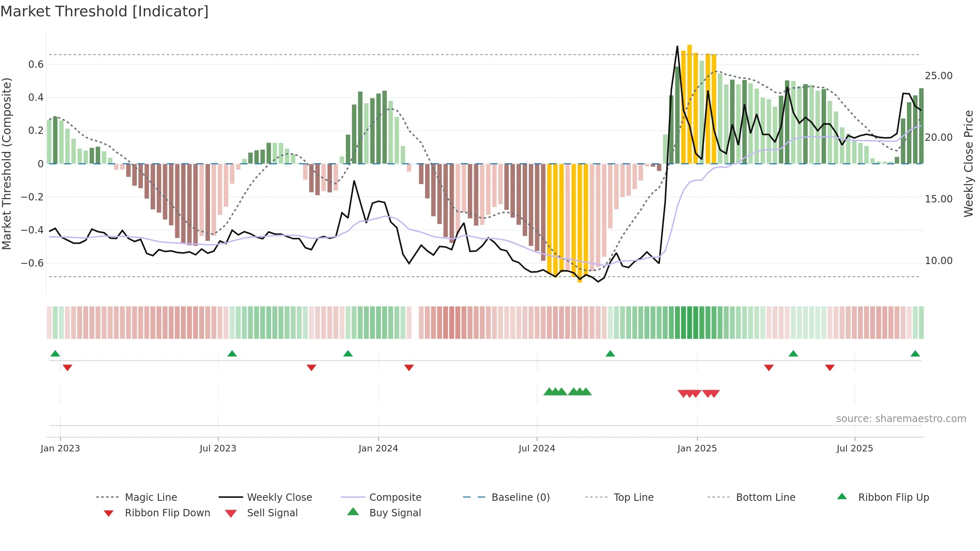Click the Market Threshold (Composite) axis title

7,163
